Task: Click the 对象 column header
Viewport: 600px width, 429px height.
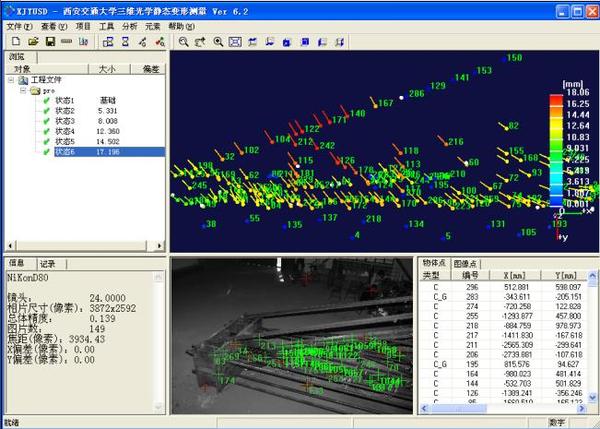Action: click(x=47, y=69)
